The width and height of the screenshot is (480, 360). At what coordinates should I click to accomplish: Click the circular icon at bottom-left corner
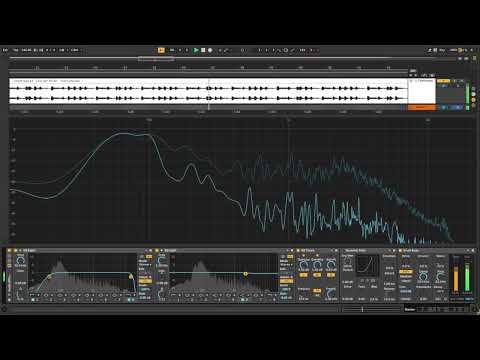coord(4,309)
